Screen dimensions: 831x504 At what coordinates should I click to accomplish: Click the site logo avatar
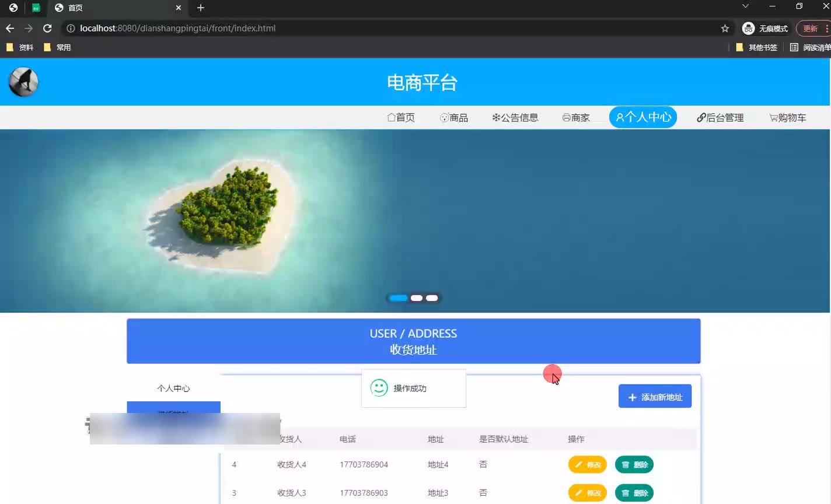click(23, 82)
